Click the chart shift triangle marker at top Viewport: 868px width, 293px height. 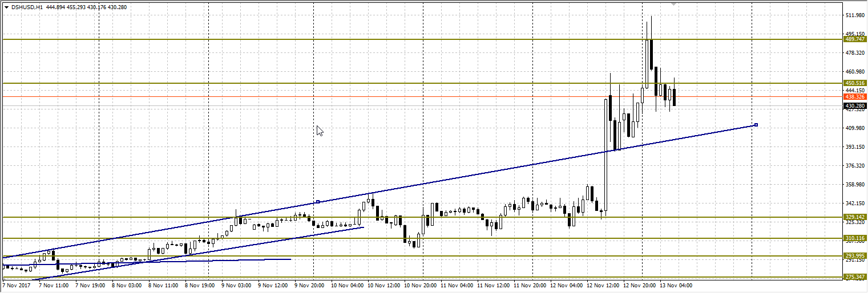tap(675, 4)
